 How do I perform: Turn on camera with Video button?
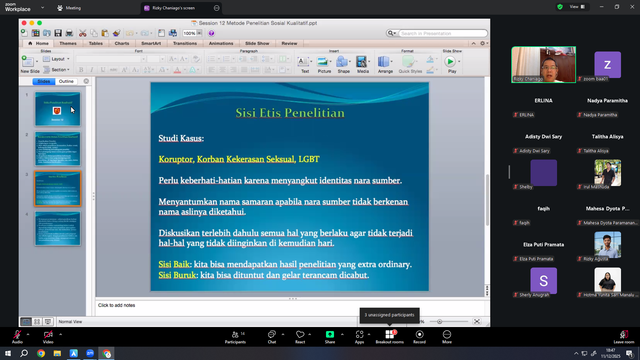[48, 337]
